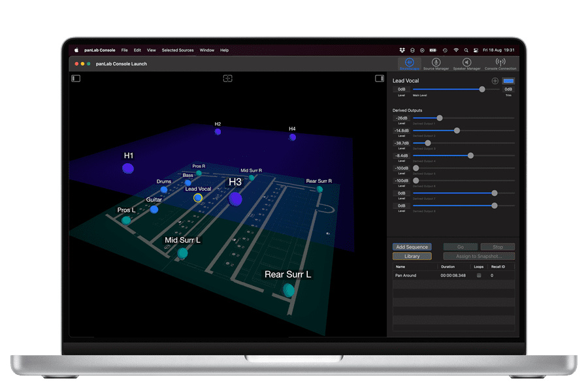The width and height of the screenshot is (588, 382).
Task: Click the 00:00:08.348 duration cell
Action: (453, 275)
